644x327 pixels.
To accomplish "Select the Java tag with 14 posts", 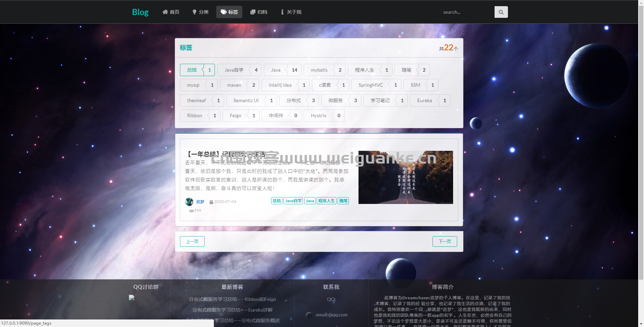I will point(283,70).
